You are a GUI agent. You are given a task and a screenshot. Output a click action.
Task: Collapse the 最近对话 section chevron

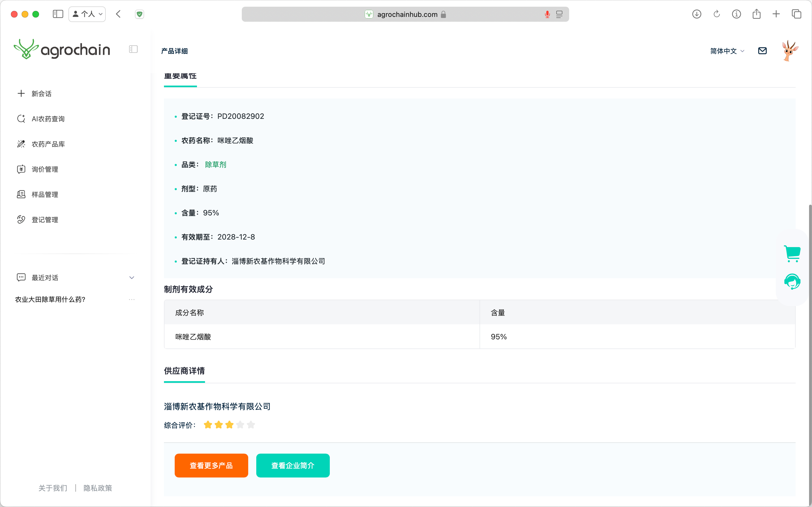(131, 278)
